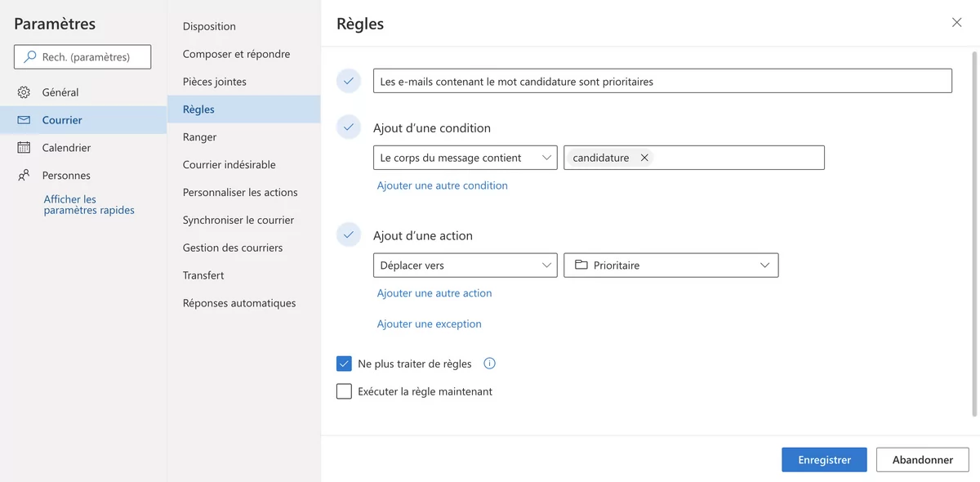Click the search magnifier icon in settings search
980x482 pixels.
point(30,57)
